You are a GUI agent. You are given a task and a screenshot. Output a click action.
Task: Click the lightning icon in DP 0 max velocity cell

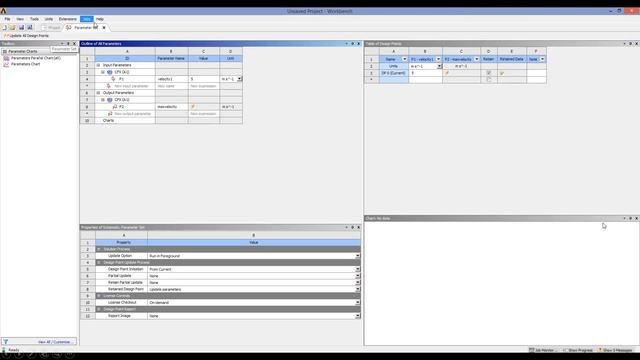[447, 73]
